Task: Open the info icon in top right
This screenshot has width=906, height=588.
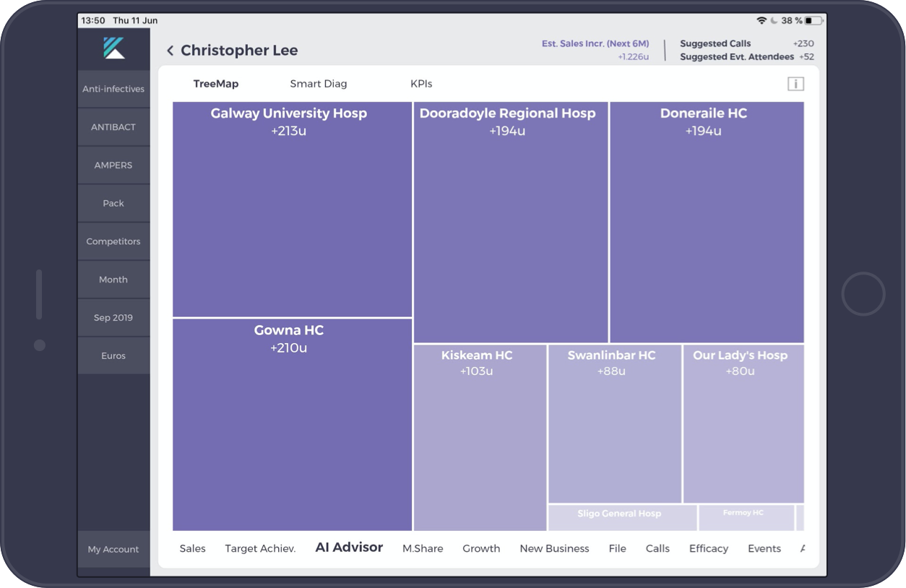Action: pyautogui.click(x=795, y=84)
